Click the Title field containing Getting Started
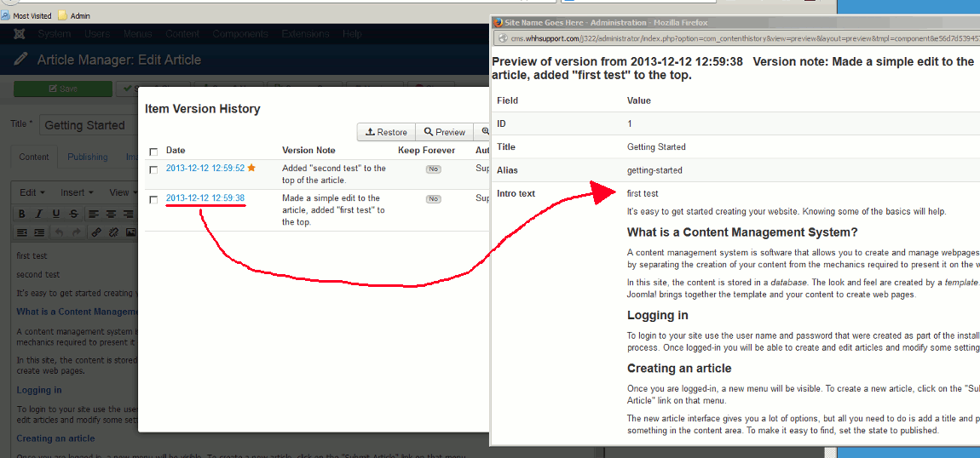The image size is (980, 458). coord(89,125)
